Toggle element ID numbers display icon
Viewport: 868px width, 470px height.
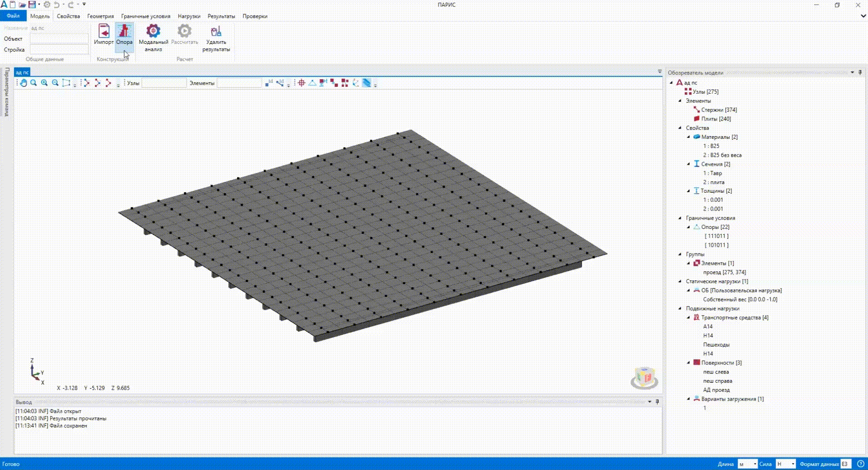tap(280, 83)
